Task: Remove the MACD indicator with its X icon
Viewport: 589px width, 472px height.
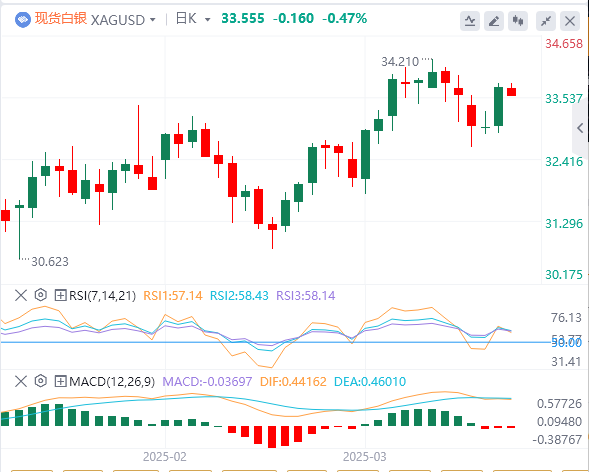Action: point(21,382)
